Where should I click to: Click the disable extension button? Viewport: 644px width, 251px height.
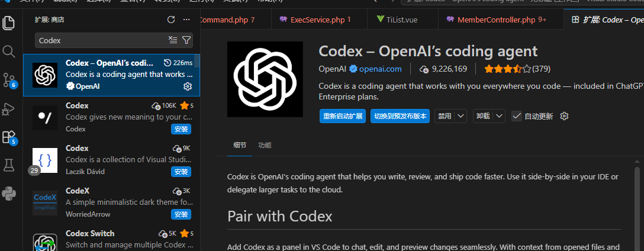[445, 116]
